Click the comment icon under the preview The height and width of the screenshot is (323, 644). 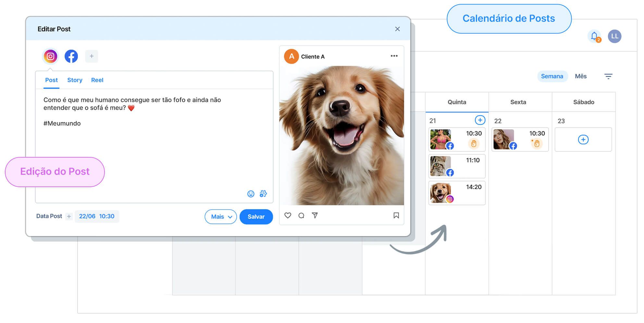pos(301,215)
